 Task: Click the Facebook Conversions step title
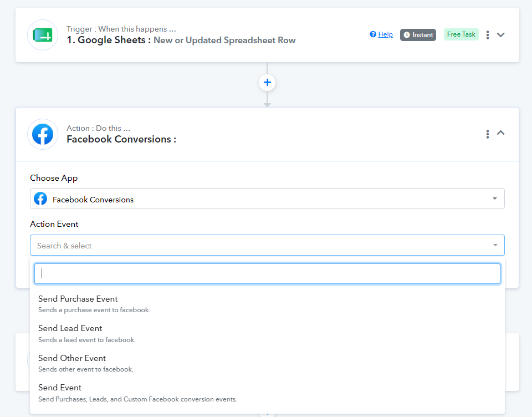point(121,139)
